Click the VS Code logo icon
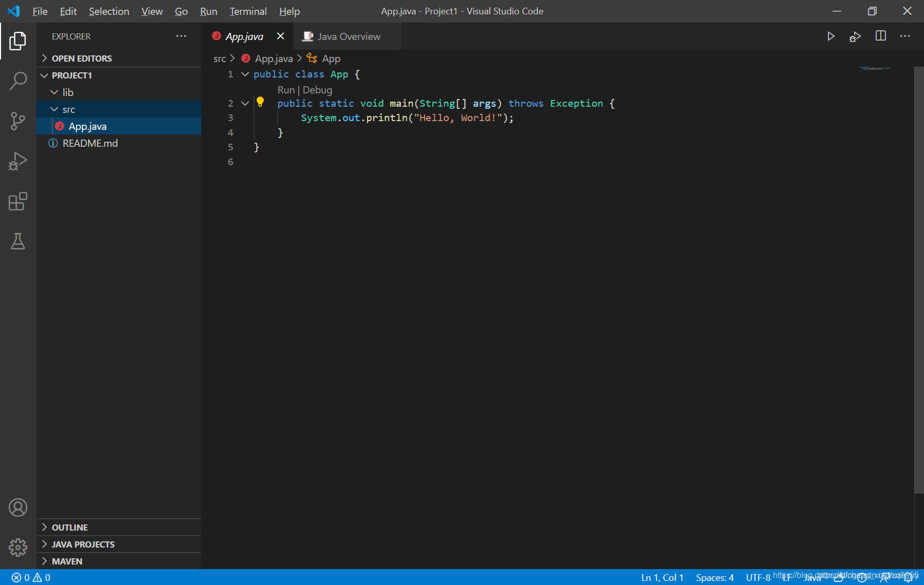The width and height of the screenshot is (924, 585). 14,11
